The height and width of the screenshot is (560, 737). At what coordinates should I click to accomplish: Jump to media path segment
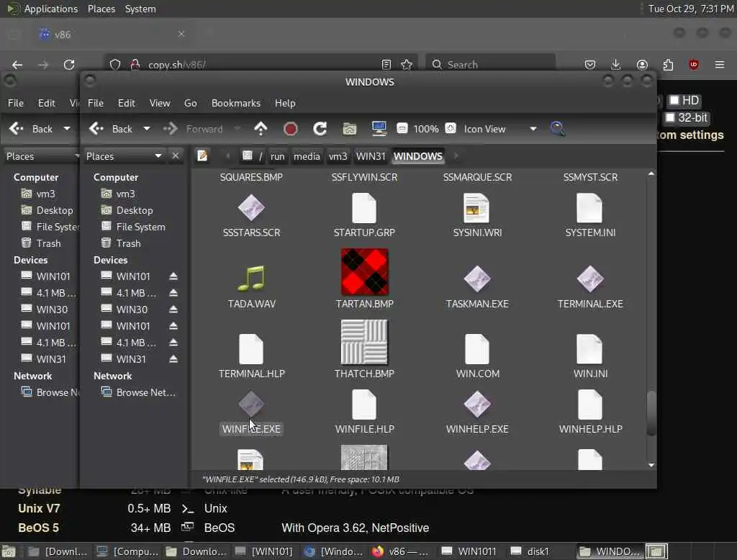pyautogui.click(x=307, y=156)
